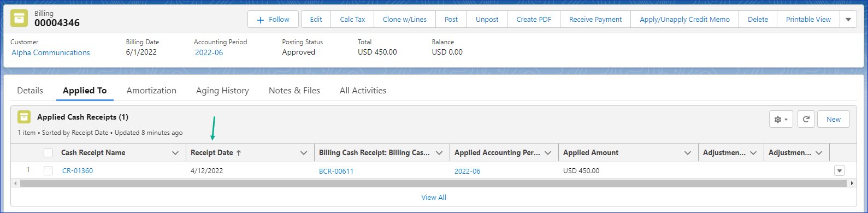This screenshot has width=868, height=213.
Task: Click the Post button
Action: pos(451,19)
